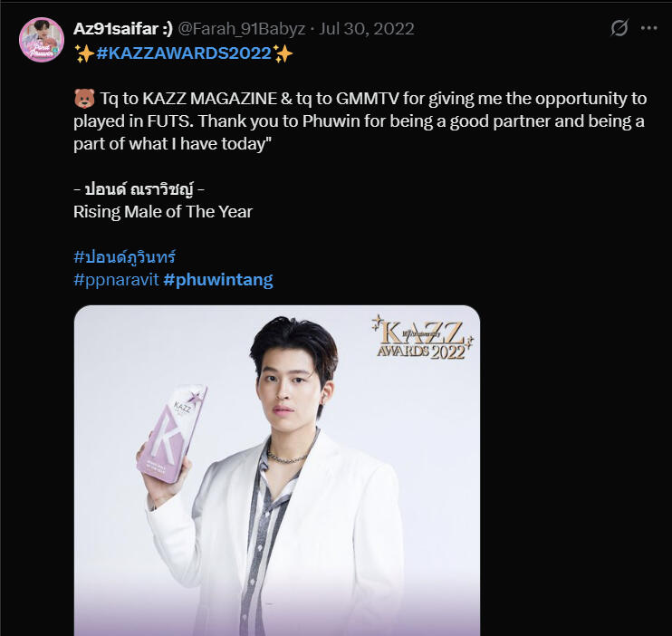Screen dimensions: 672x636
Task: Click the KAZZ Awards 2022 logo in photo
Action: pyautogui.click(x=421, y=339)
